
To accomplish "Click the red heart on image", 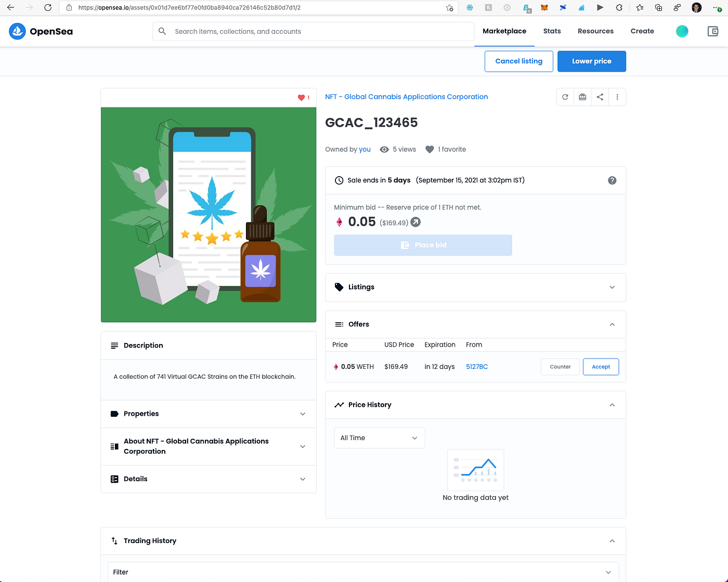I will [301, 98].
